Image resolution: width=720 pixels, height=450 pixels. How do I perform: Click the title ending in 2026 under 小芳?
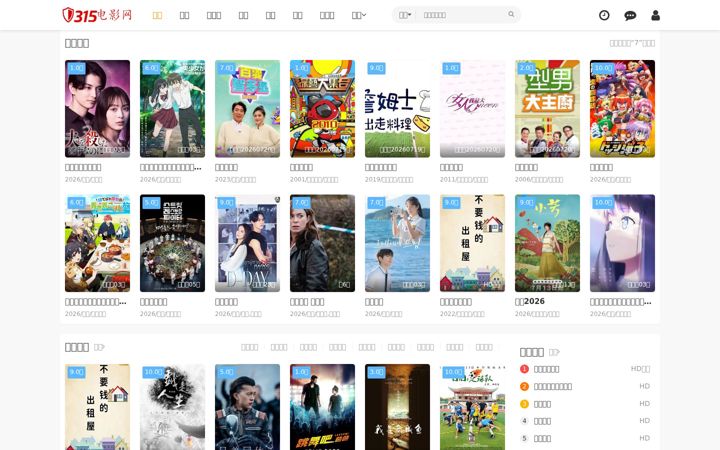click(x=529, y=301)
